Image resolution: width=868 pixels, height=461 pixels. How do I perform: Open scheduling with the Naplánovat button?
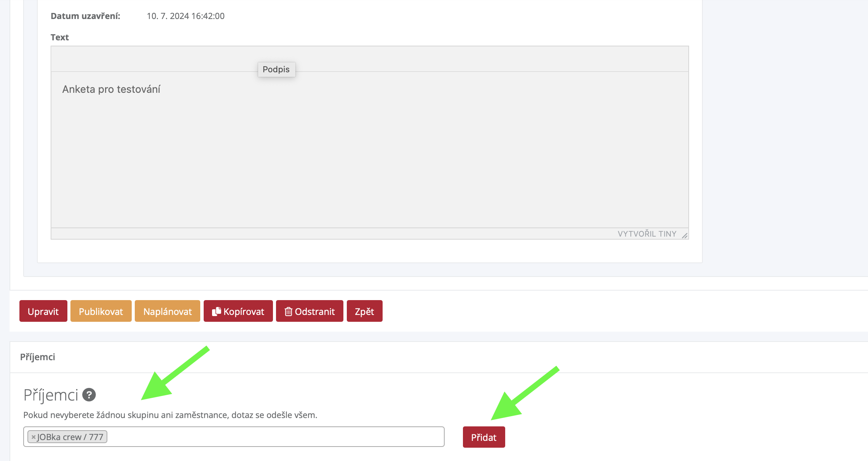167,311
